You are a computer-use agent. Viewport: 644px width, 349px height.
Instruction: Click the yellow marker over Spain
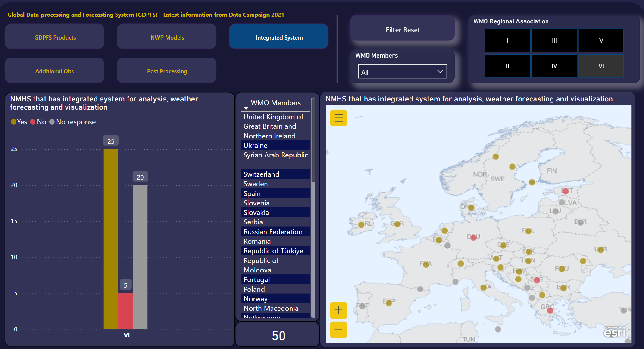[389, 303]
